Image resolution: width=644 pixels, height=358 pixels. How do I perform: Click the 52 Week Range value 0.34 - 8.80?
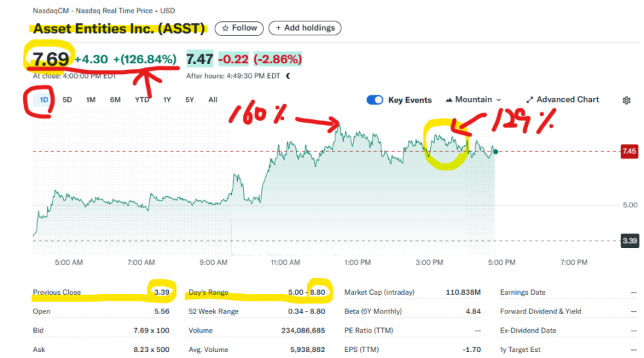pos(307,311)
